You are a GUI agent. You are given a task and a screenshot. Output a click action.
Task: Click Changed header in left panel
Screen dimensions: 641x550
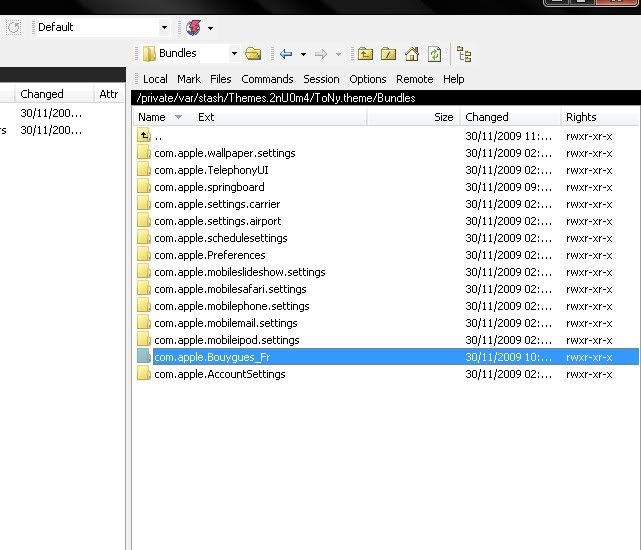pyautogui.click(x=54, y=94)
